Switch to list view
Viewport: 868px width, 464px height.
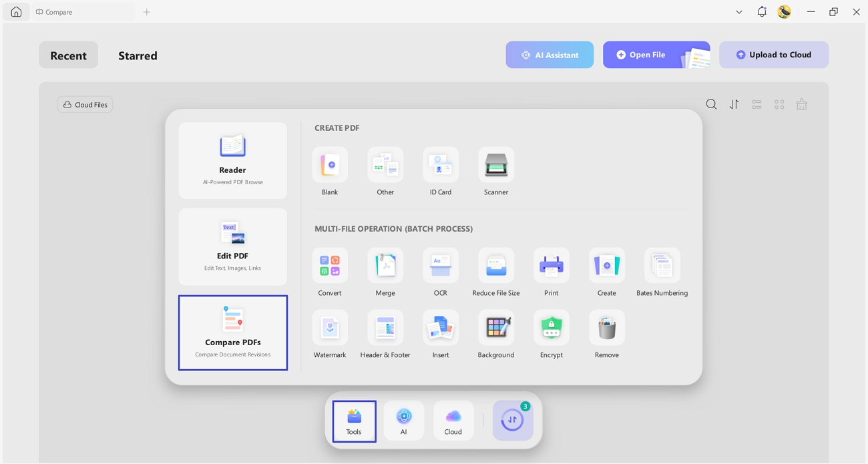coord(756,104)
